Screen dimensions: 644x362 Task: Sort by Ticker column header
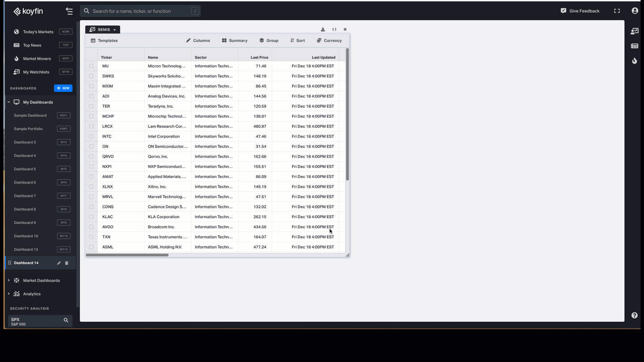tap(106, 57)
